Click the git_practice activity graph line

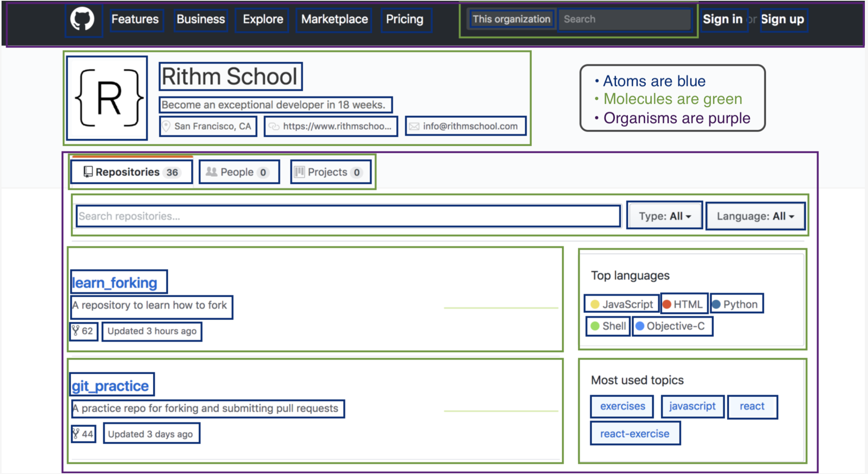(501, 411)
